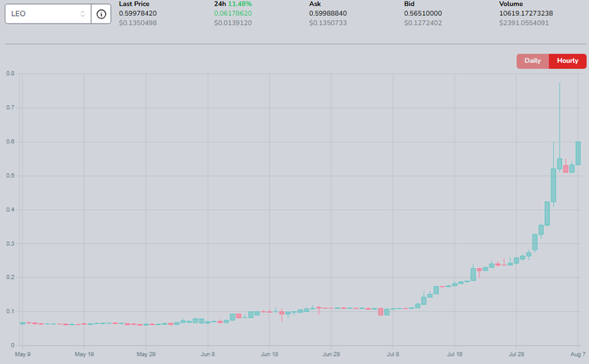This screenshot has width=589, height=364.
Task: Click the latest candlestick at Aug 7
Action: pyautogui.click(x=578, y=153)
